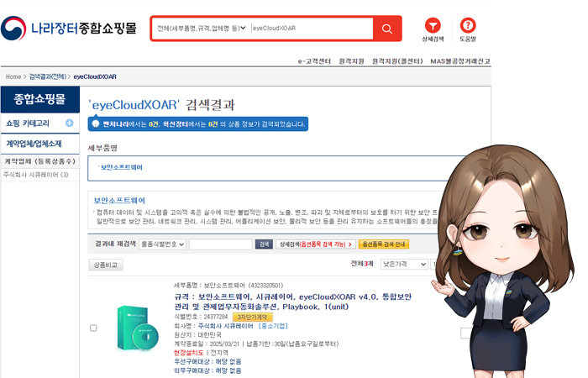Click the 나라장터종합쇼핑몰 logo
Screen dimensions: 588x378
[69, 29]
